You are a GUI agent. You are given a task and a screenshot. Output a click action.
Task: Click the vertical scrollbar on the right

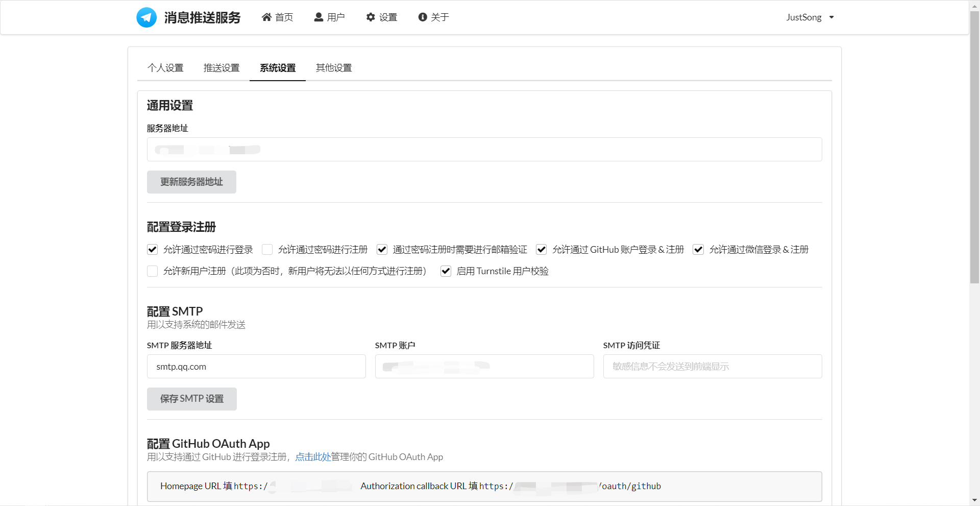[x=974, y=143]
